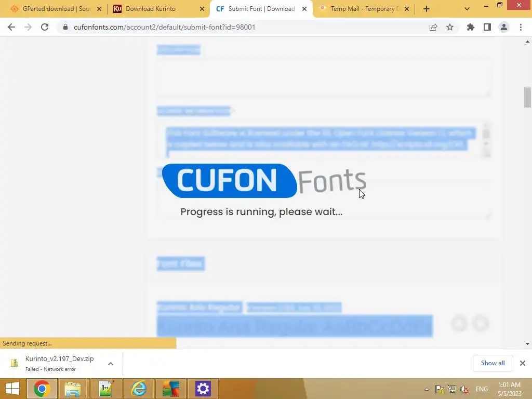Show hidden system tray icons

(427, 389)
